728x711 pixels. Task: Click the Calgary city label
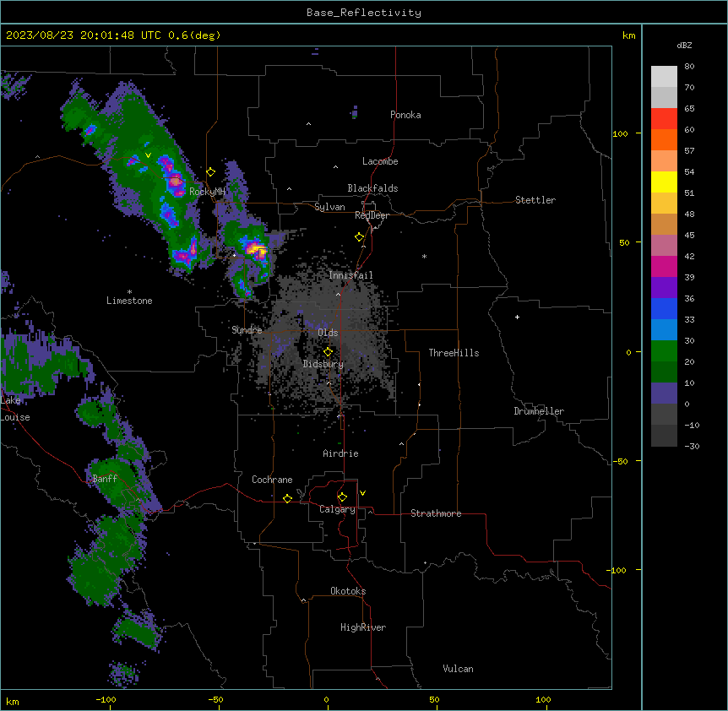point(337,509)
